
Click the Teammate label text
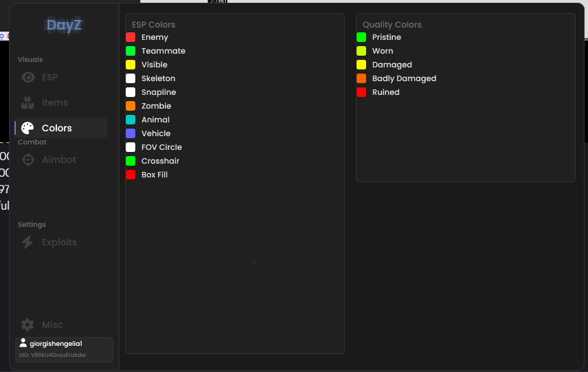click(163, 51)
